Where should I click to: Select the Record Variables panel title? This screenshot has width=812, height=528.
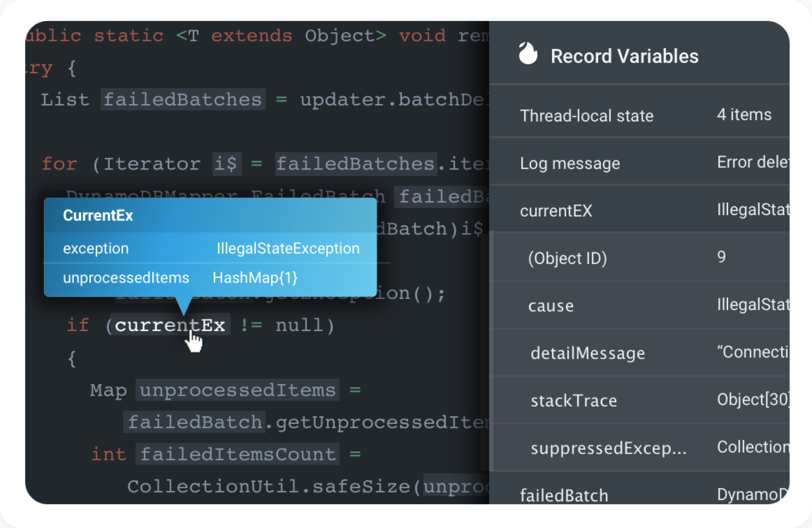(625, 56)
